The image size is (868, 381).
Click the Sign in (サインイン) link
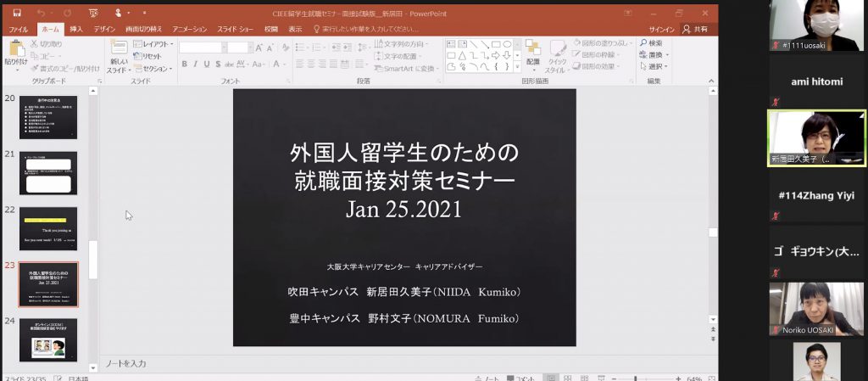point(661,29)
